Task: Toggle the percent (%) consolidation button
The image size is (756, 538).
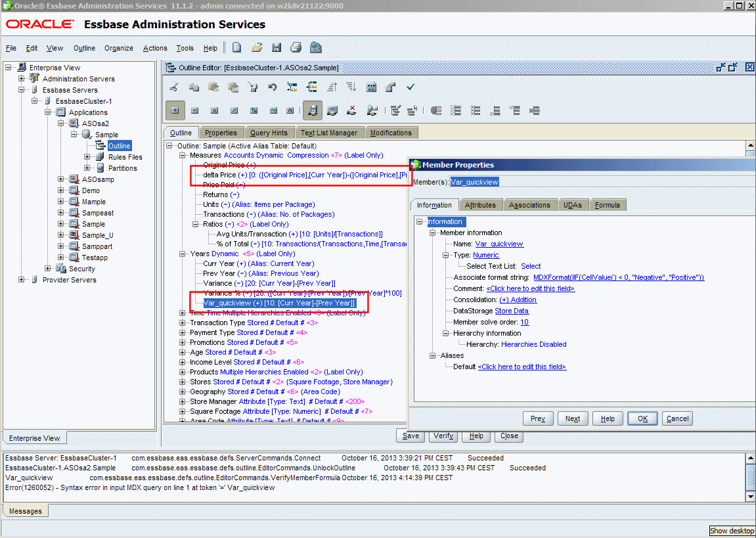Action: [254, 110]
